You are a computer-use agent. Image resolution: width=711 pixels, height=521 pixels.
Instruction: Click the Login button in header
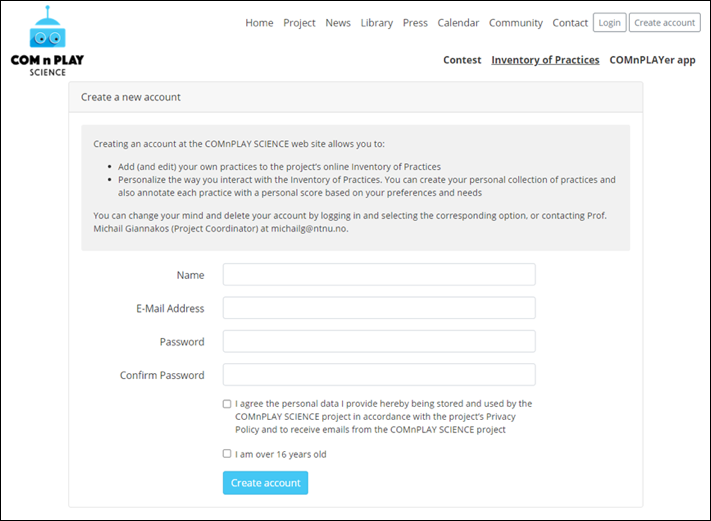[609, 23]
